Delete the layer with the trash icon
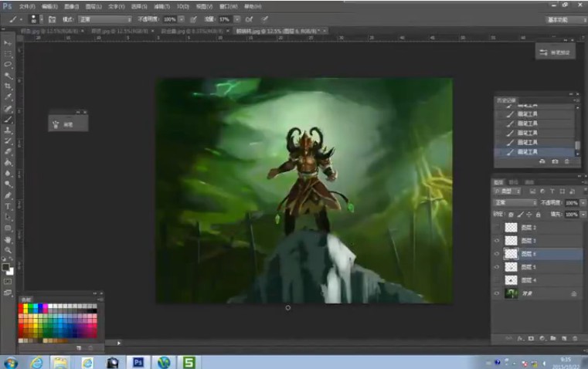The height and width of the screenshot is (369, 588). click(x=575, y=339)
